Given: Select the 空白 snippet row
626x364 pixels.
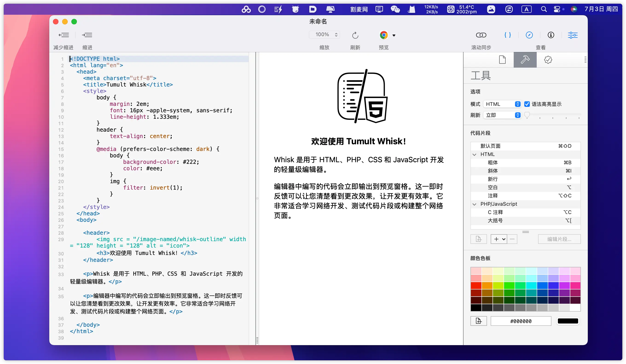Looking at the screenshot, I should click(x=525, y=188).
